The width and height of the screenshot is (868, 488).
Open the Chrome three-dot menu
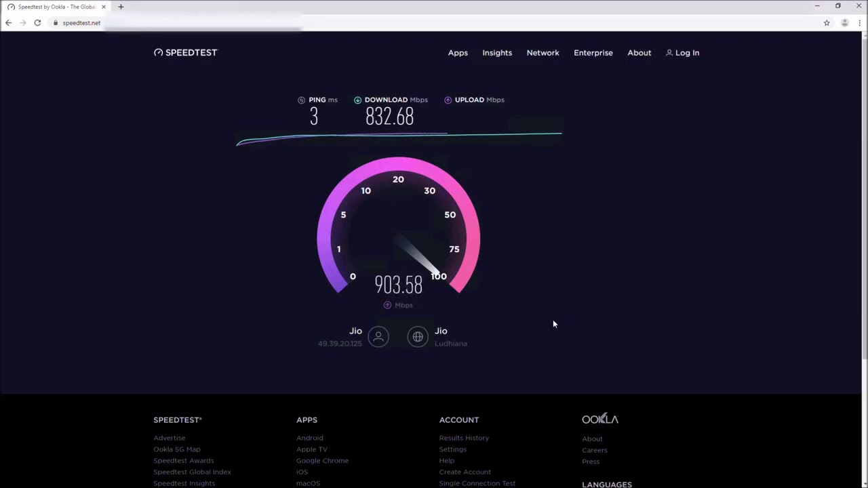coord(860,22)
